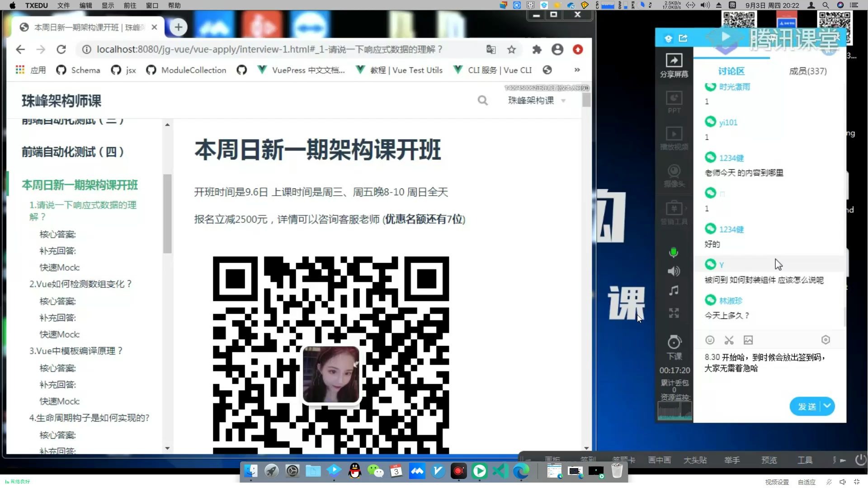Click the 珠峰架构师课 site title
This screenshot has height=488, width=868.
61,101
